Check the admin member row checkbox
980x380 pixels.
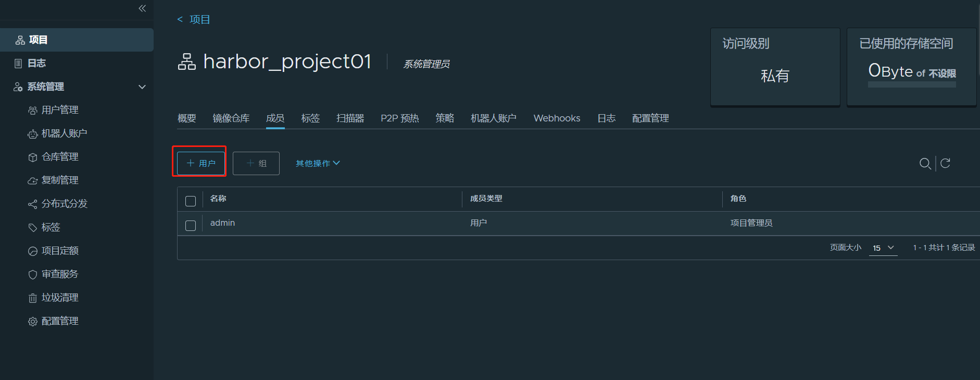(191, 226)
